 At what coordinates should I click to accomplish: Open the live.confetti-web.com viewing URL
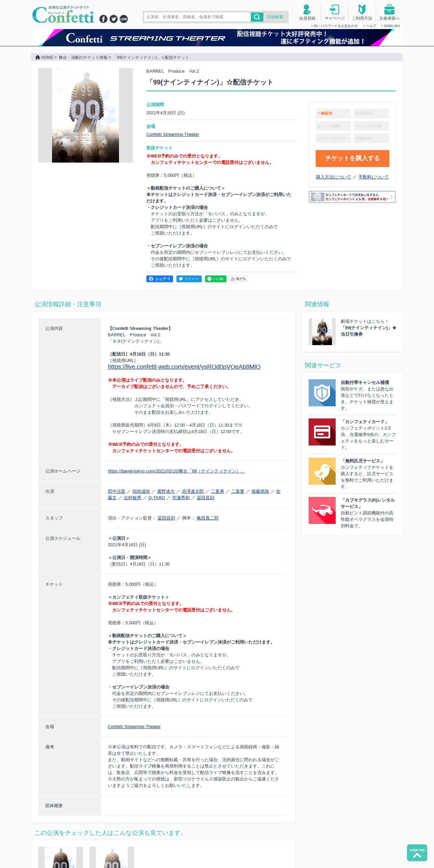pos(184,367)
